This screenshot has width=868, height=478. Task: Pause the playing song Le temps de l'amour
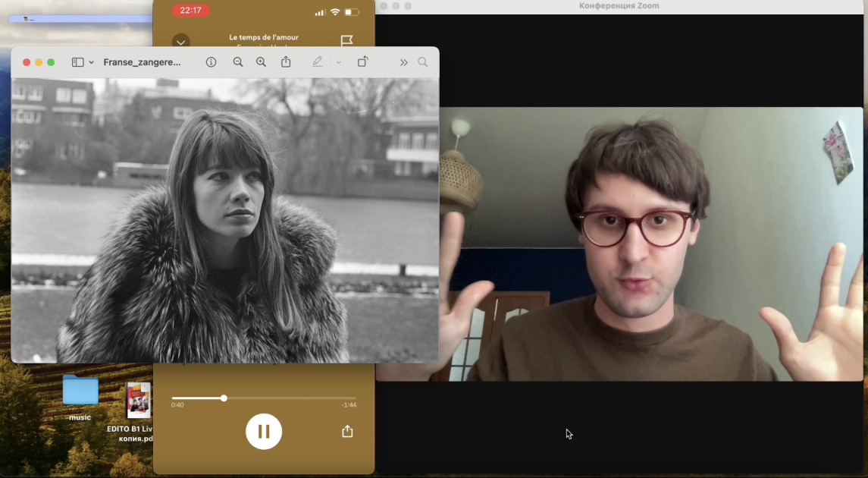(x=264, y=431)
